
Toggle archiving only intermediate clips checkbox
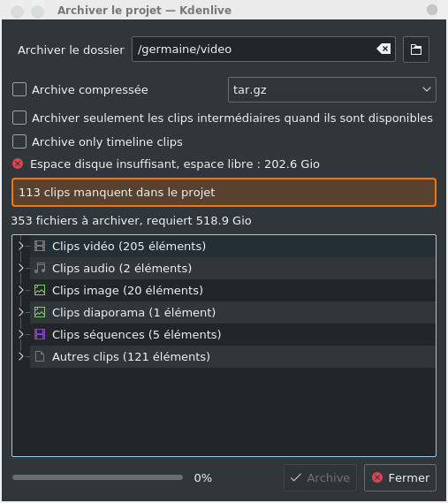point(19,118)
